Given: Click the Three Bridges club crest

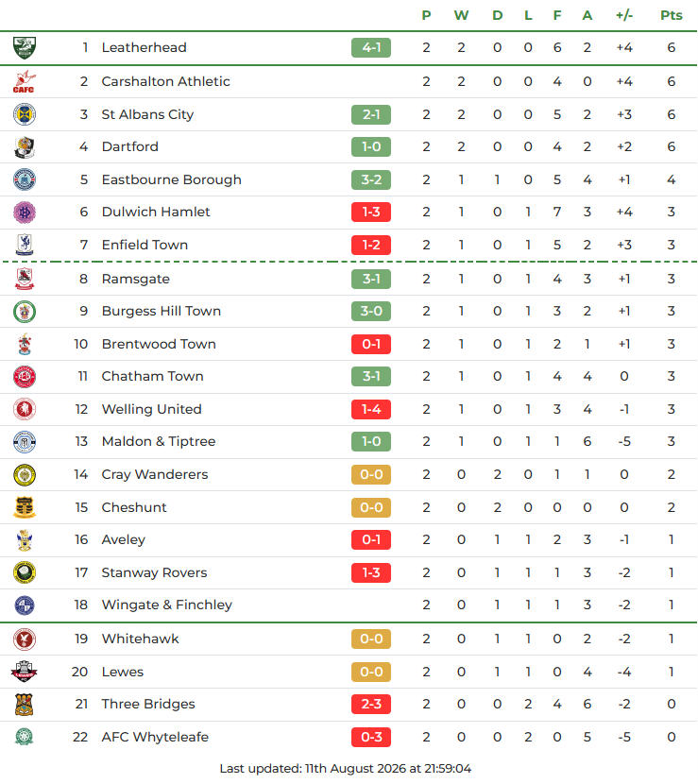Looking at the screenshot, I should 24,704.
